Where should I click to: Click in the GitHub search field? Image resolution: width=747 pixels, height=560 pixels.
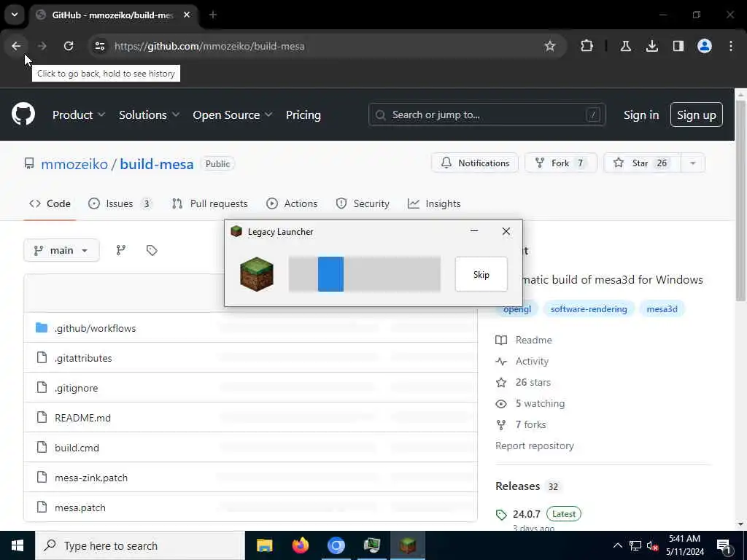point(487,114)
